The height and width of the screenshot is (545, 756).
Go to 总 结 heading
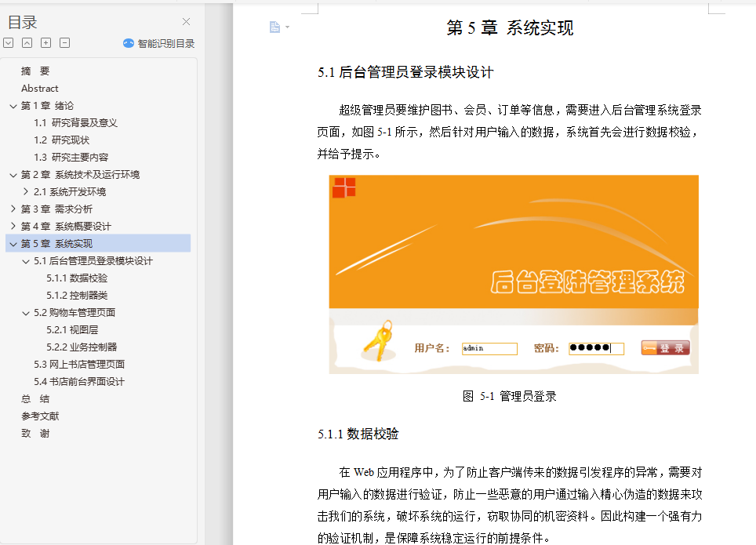35,399
